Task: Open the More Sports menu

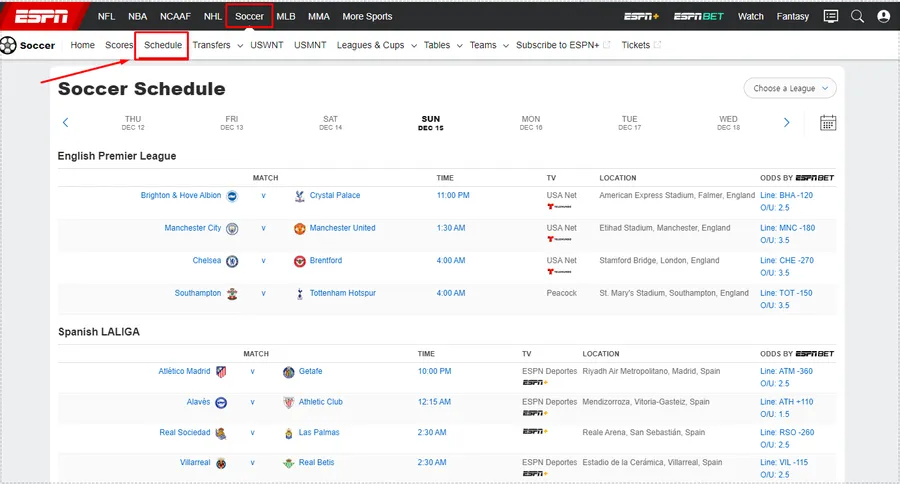Action: tap(367, 16)
